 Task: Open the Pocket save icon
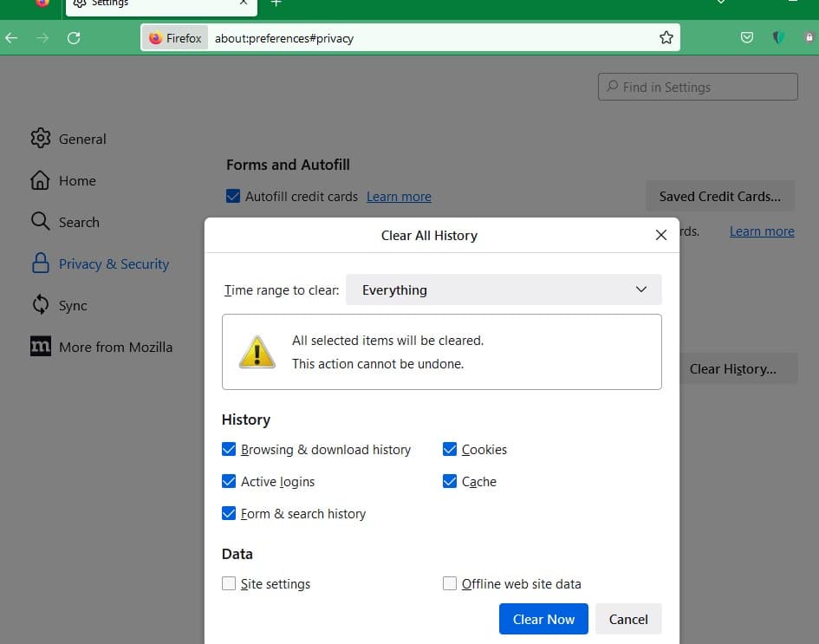[x=747, y=38]
